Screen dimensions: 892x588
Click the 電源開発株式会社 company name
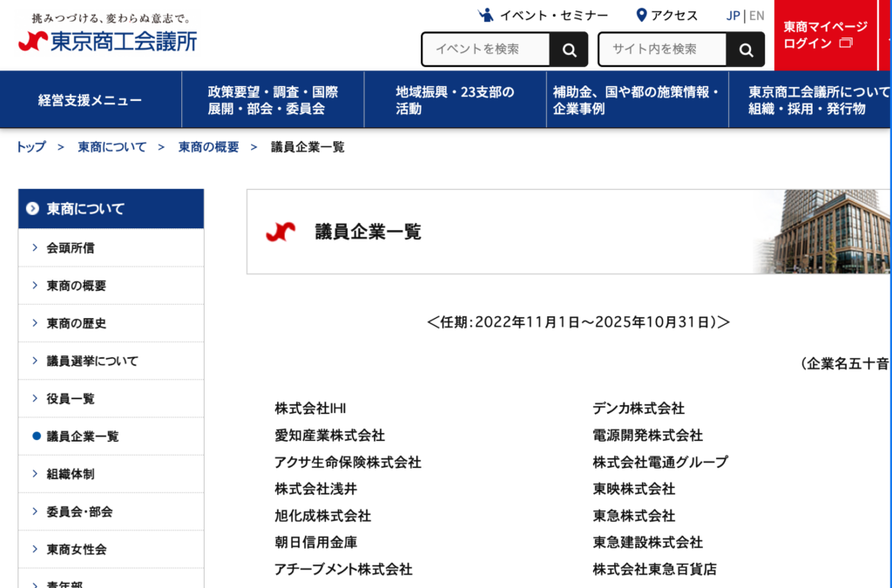tap(648, 435)
